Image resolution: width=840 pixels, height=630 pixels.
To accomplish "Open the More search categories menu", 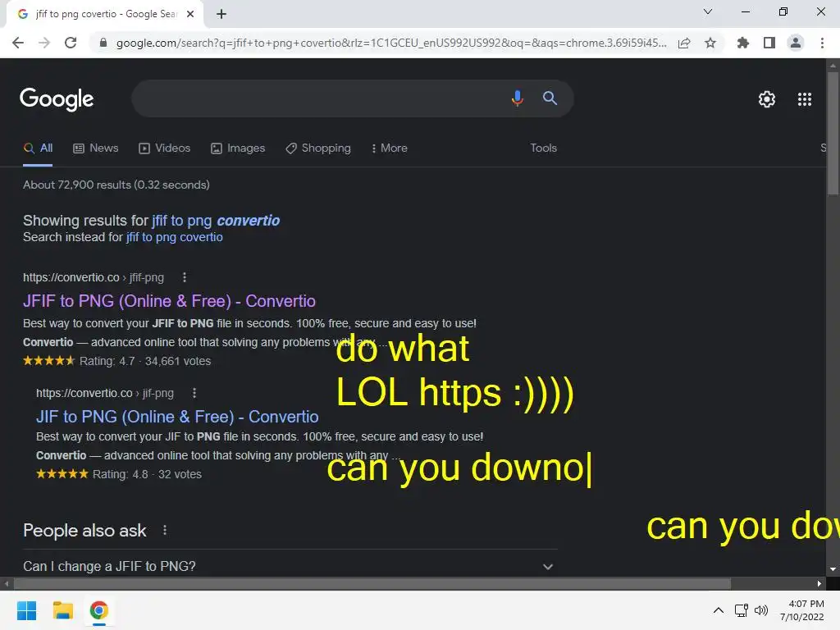I will (390, 148).
